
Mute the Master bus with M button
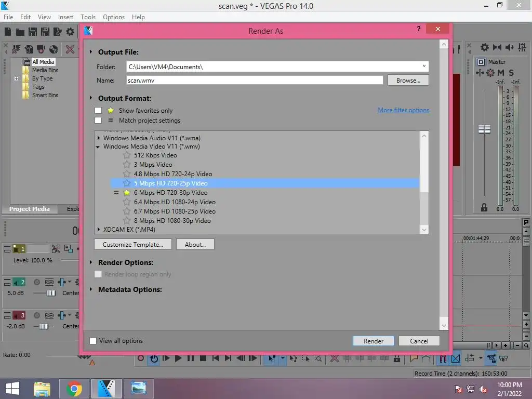[500, 73]
